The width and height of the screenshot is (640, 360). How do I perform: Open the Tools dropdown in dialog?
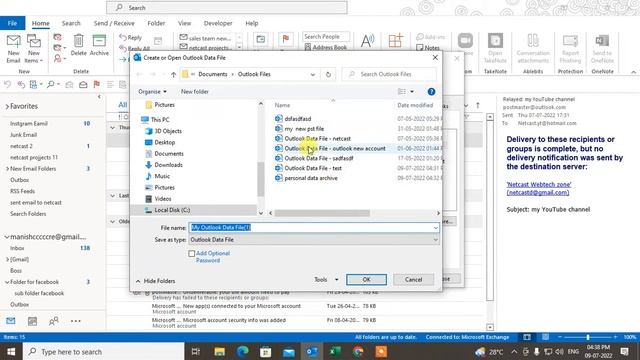click(326, 280)
